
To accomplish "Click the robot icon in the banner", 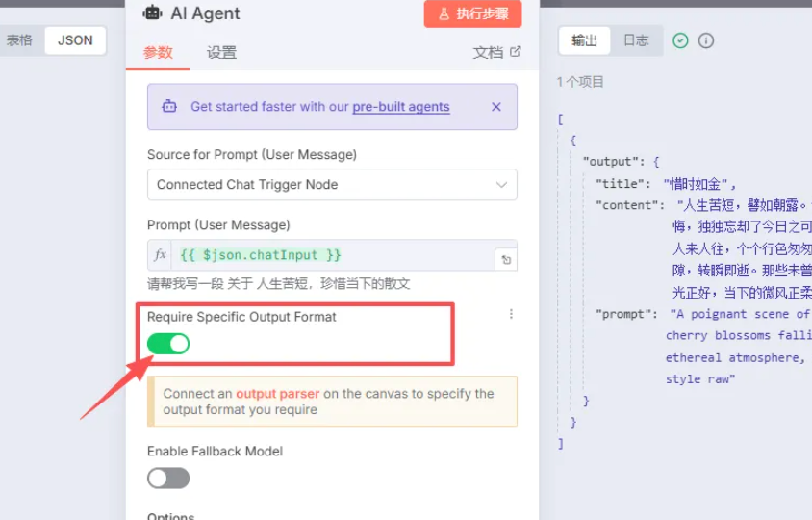I will (169, 106).
